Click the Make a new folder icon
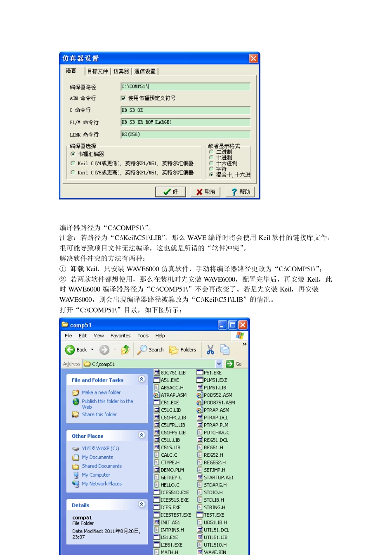This screenshot has width=392, height=555. pos(76,393)
